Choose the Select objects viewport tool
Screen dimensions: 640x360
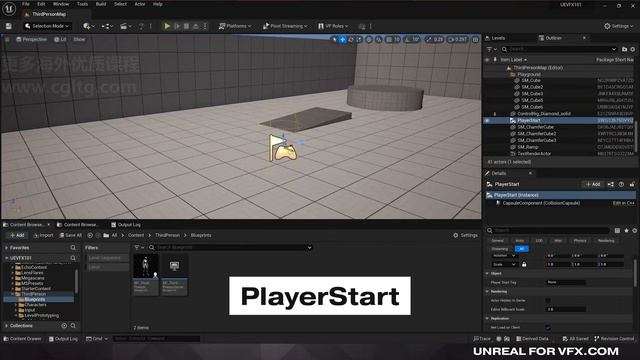(335, 40)
